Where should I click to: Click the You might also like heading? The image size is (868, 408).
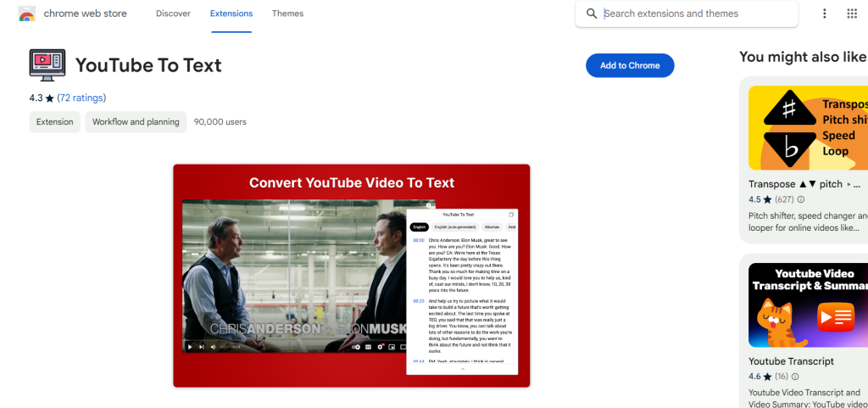(x=803, y=57)
